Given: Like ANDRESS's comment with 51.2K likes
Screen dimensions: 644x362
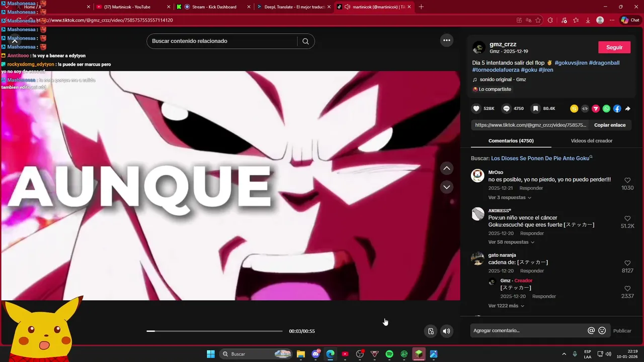Looking at the screenshot, I should (627, 219).
